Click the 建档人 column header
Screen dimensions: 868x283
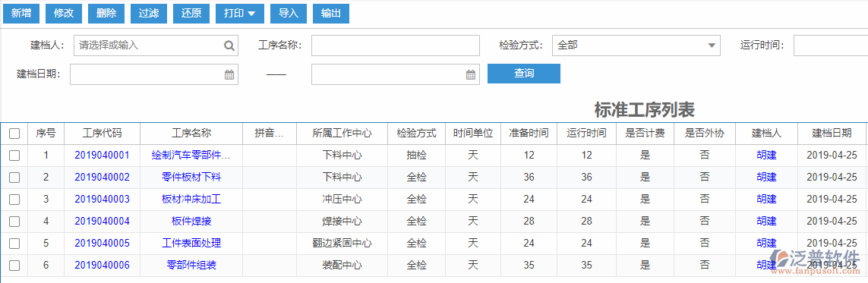tap(766, 134)
